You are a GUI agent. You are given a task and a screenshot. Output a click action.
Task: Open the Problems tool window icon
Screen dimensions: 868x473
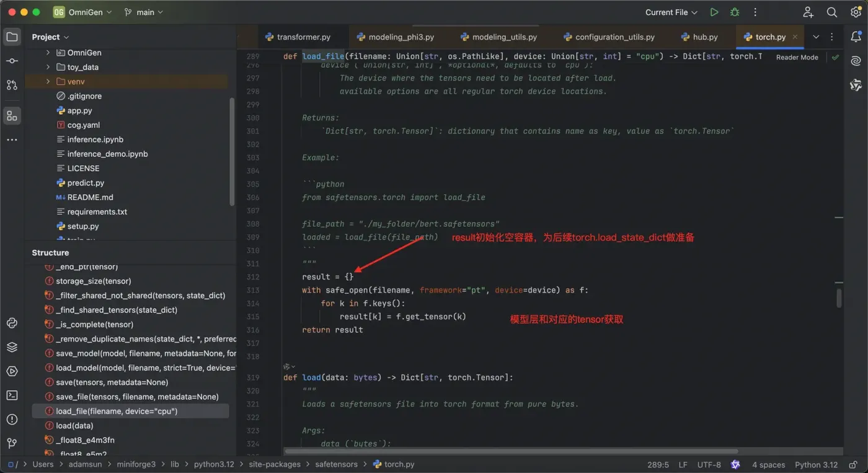coord(12,419)
